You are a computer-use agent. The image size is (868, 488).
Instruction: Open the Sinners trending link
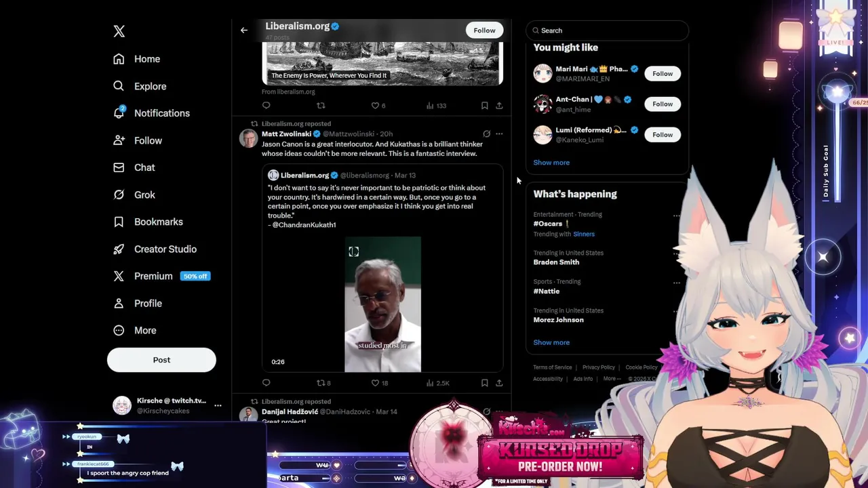584,235
